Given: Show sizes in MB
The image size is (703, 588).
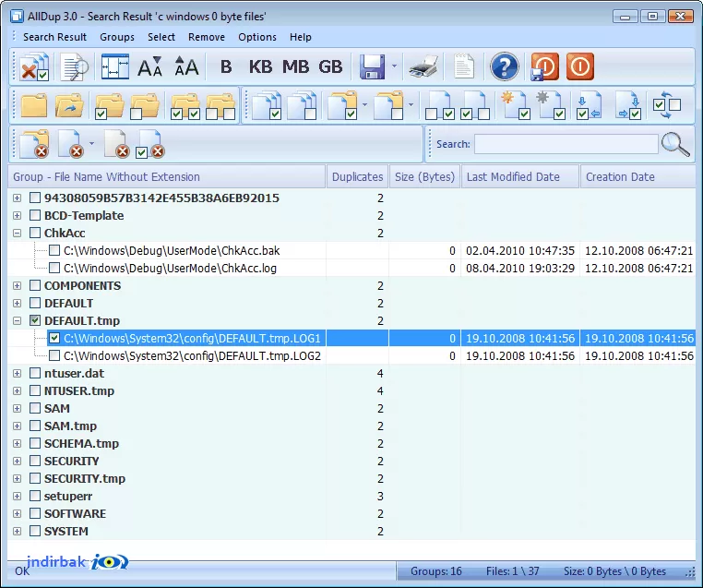Looking at the screenshot, I should tap(295, 66).
